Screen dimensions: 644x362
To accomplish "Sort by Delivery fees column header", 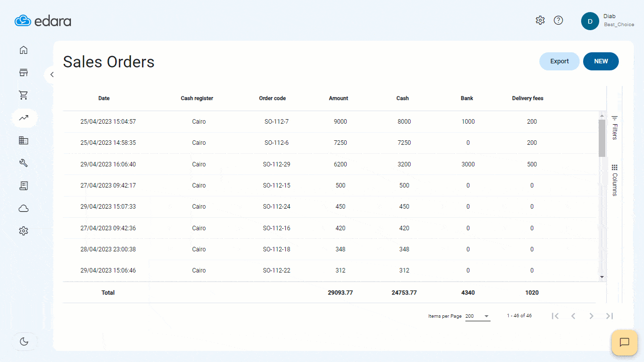I will [528, 99].
